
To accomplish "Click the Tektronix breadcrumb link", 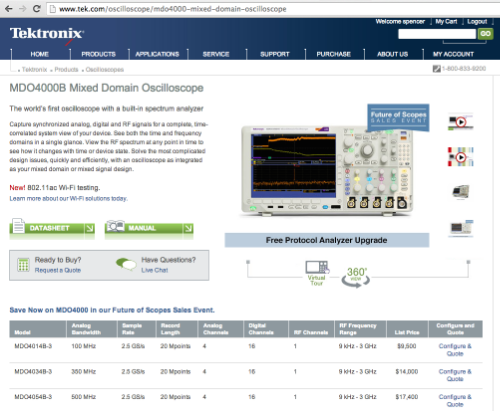I will pos(34,70).
